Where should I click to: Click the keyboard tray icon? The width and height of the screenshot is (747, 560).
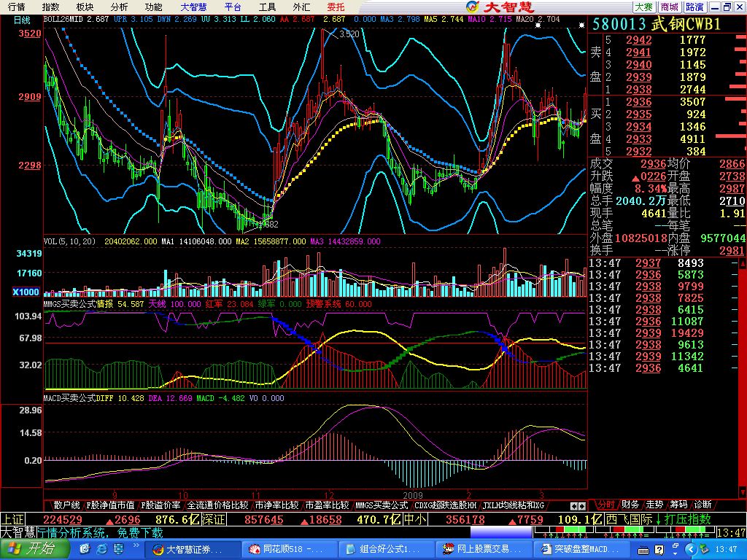click(643, 551)
